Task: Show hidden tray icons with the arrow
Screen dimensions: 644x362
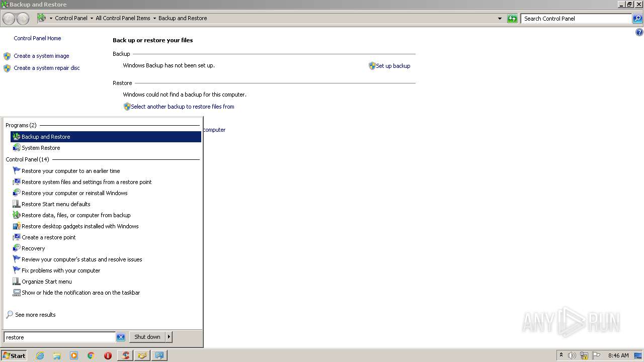Action: coord(561,355)
